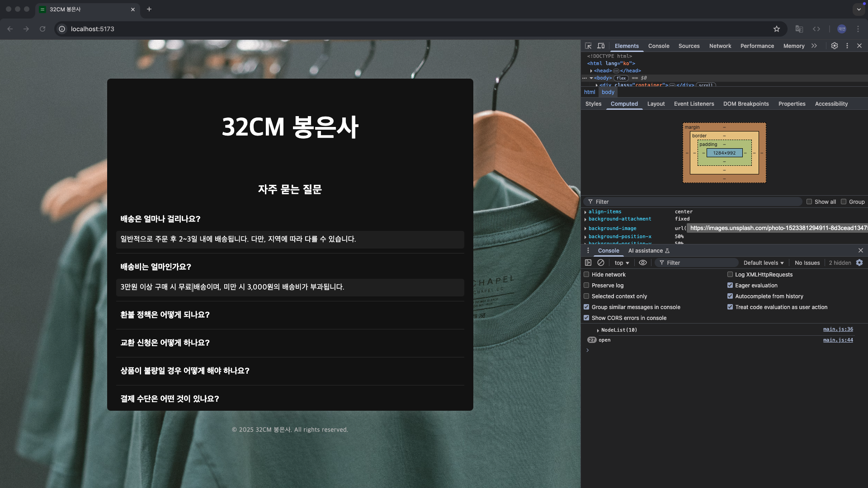868x488 pixels.
Task: Switch to the Sources tab
Action: tap(689, 46)
